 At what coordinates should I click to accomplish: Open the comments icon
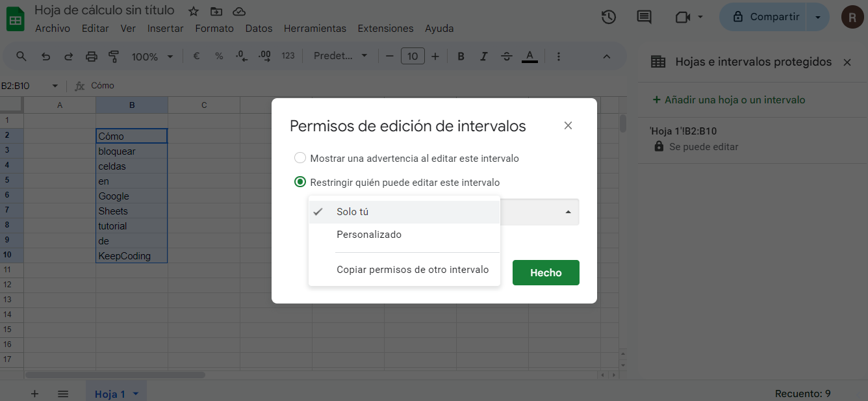[644, 17]
